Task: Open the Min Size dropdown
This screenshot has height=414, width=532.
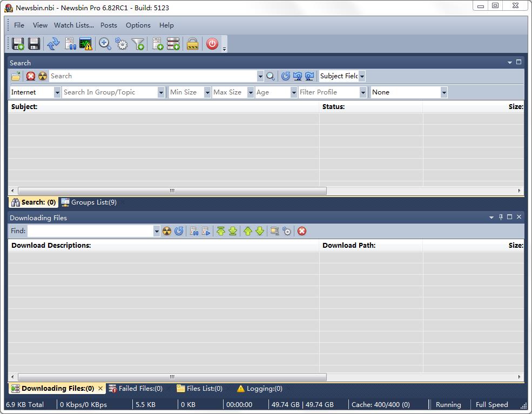Action: (207, 92)
